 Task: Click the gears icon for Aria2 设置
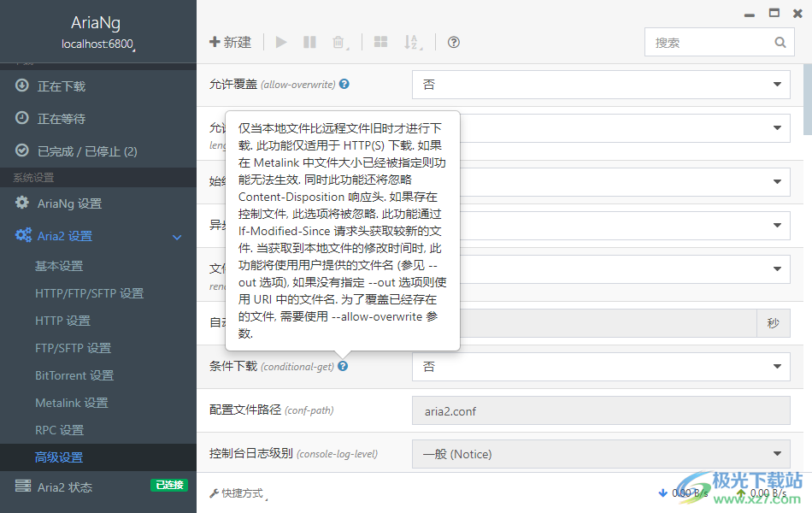pyautogui.click(x=23, y=235)
